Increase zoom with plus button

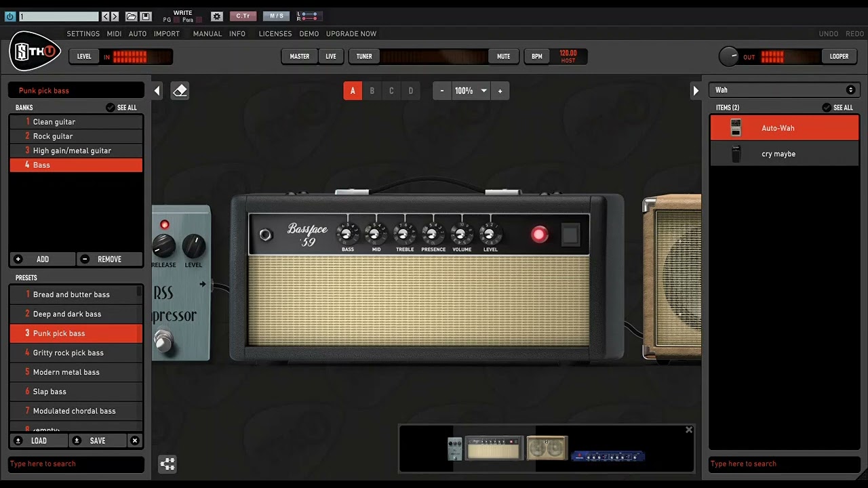tap(500, 91)
